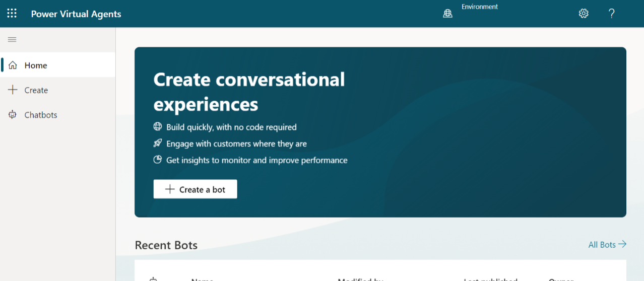
Task: Click the plus icon inside Create a bot
Action: [x=170, y=189]
